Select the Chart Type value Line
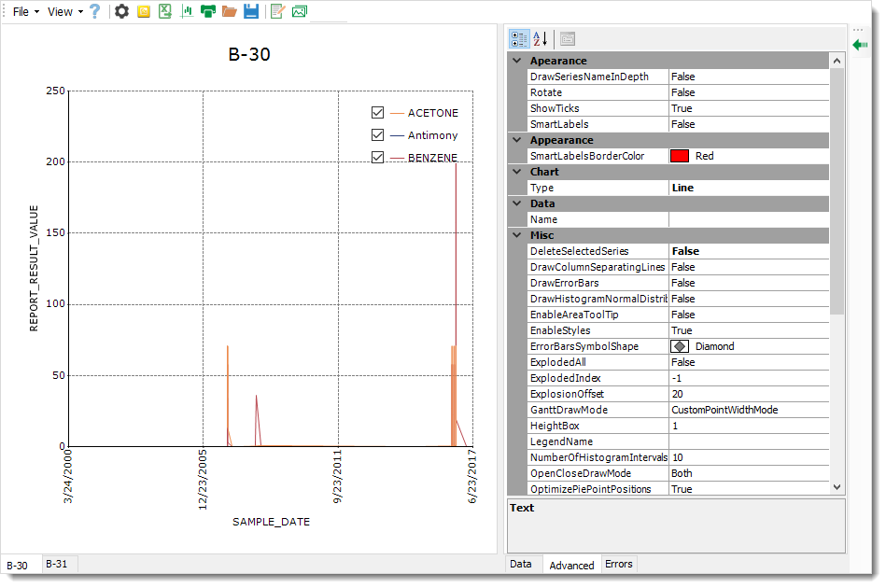The image size is (886, 588). [x=749, y=188]
